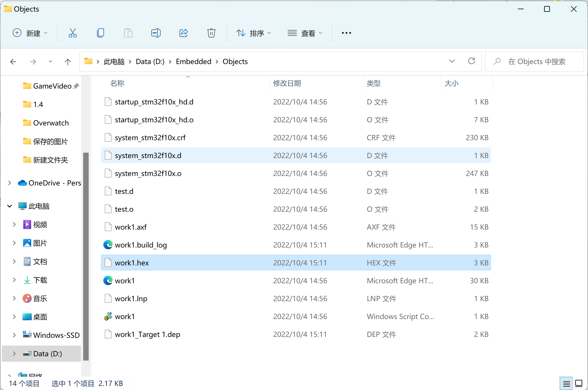Switch to large icons view layout
The image size is (588, 390).
click(x=579, y=383)
